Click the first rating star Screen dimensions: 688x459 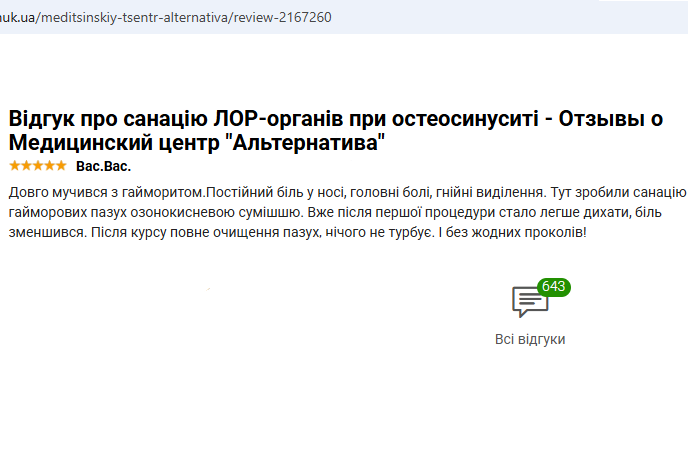tap(13, 166)
